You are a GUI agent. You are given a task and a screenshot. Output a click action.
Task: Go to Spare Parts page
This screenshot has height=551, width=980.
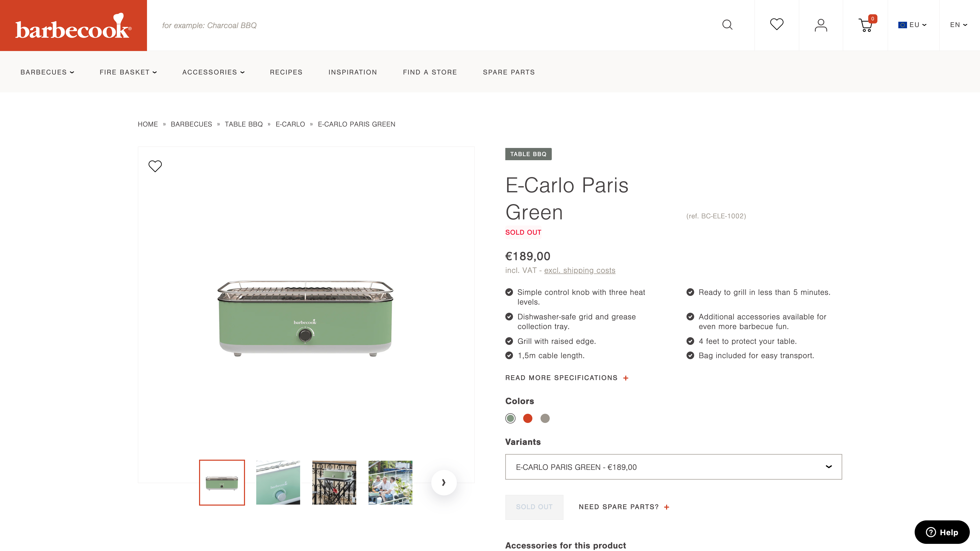point(509,72)
